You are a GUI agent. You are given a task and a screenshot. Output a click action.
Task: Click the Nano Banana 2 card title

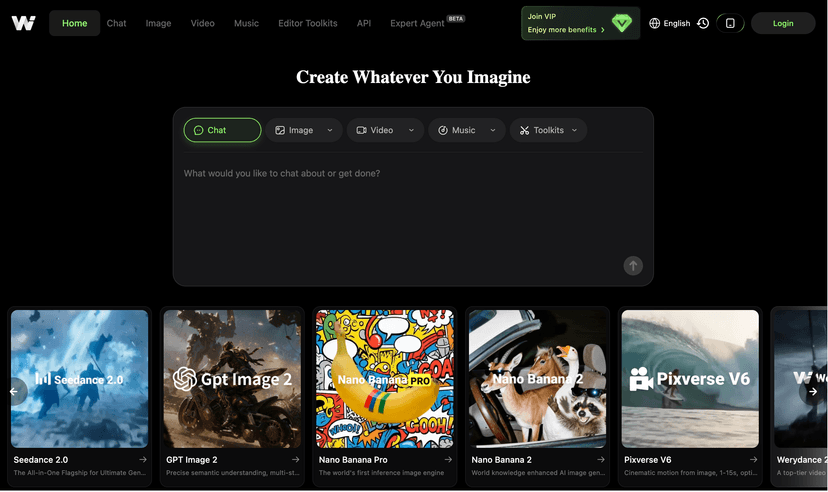point(501,460)
